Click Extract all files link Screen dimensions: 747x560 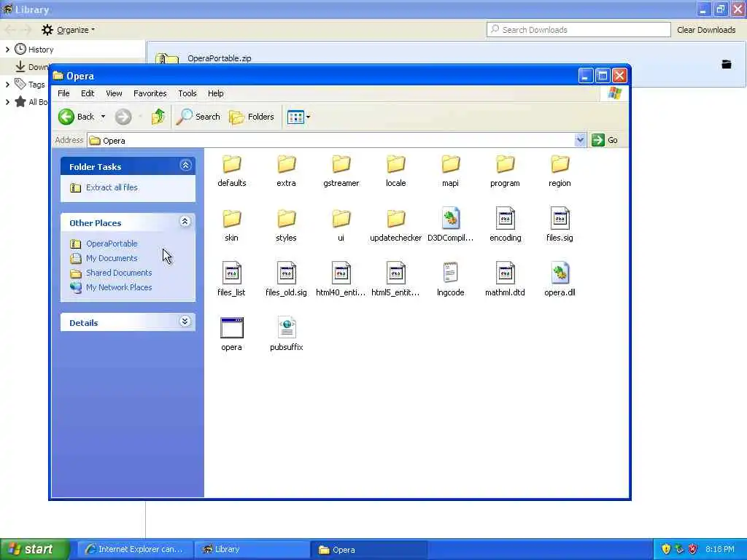112,187
